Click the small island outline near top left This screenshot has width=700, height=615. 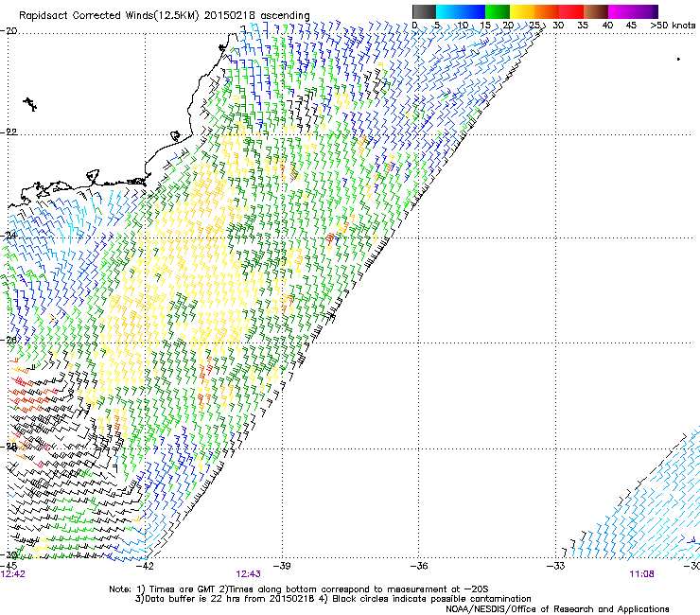pos(30,104)
